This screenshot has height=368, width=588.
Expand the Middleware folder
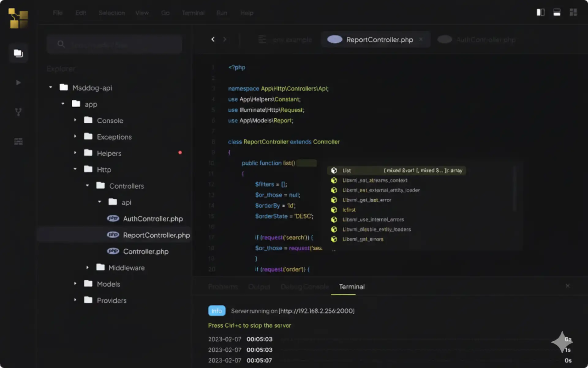pos(87,267)
